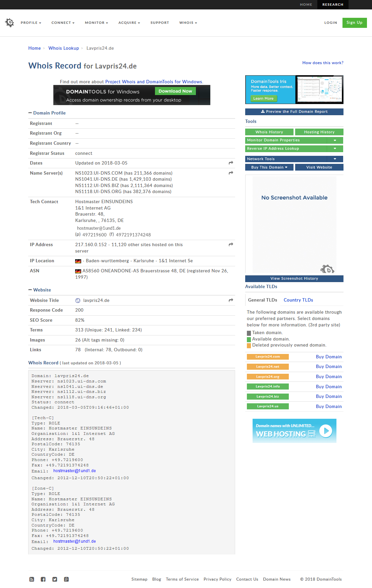Open Project Whois and DomainTools for Windows link
The width and height of the screenshot is (372, 588).
(154, 82)
